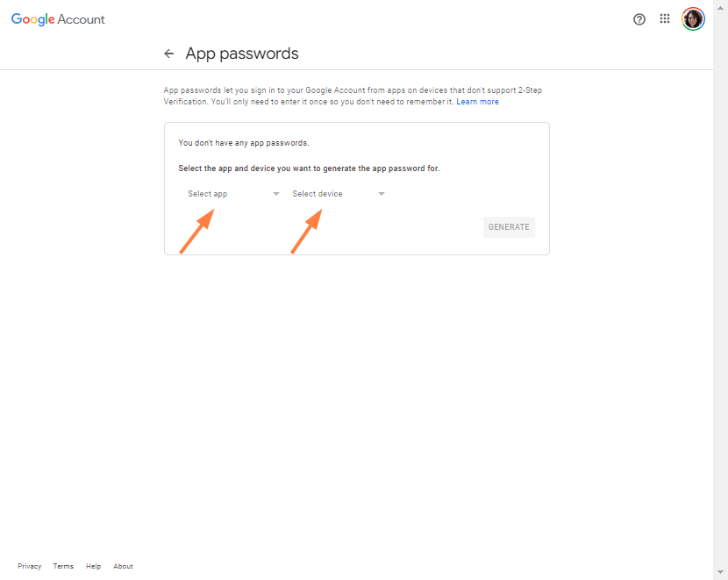Click the bold "Select the app and device" instruction
The image size is (728, 580).
(x=309, y=168)
